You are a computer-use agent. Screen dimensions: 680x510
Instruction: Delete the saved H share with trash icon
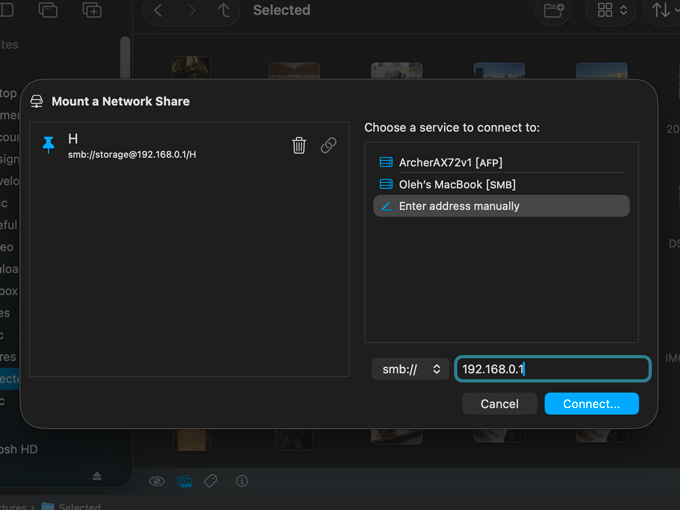click(298, 146)
